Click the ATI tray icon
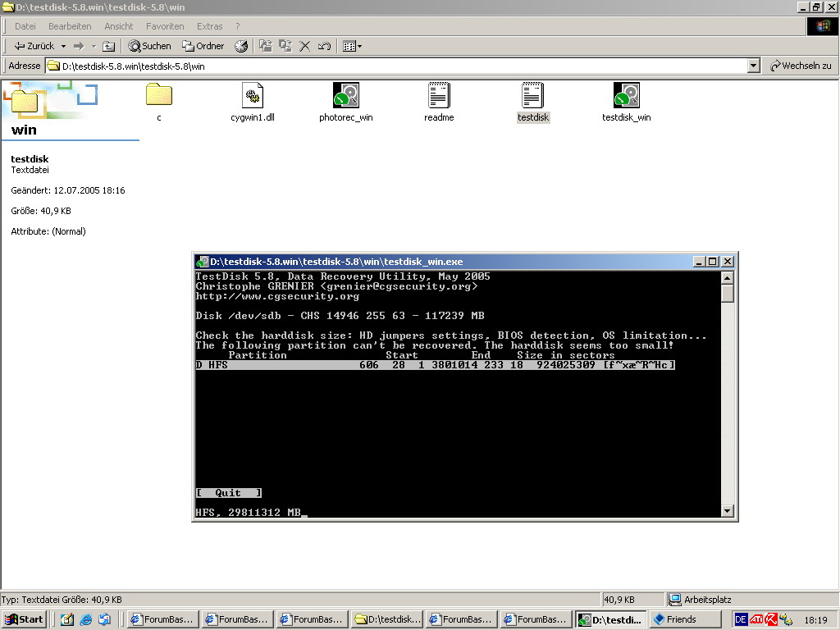Screen dimensions: 840x630 pos(756,620)
